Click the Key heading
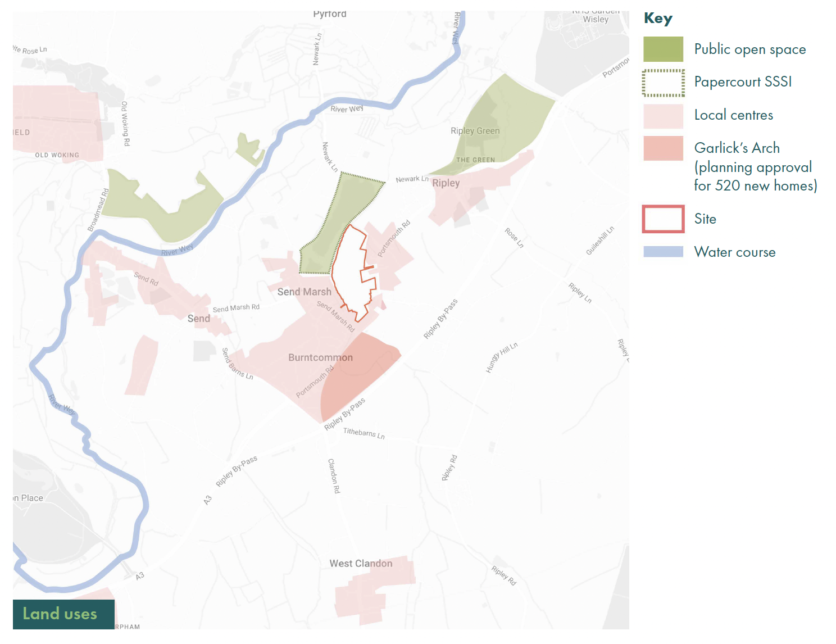This screenshot has width=836, height=644. click(x=658, y=19)
